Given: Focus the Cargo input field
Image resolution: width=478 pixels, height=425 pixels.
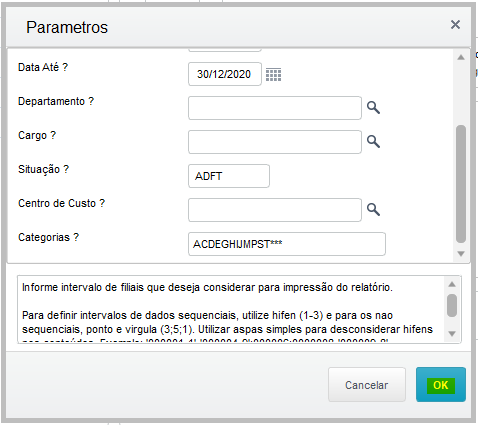Looking at the screenshot, I should point(275,142).
